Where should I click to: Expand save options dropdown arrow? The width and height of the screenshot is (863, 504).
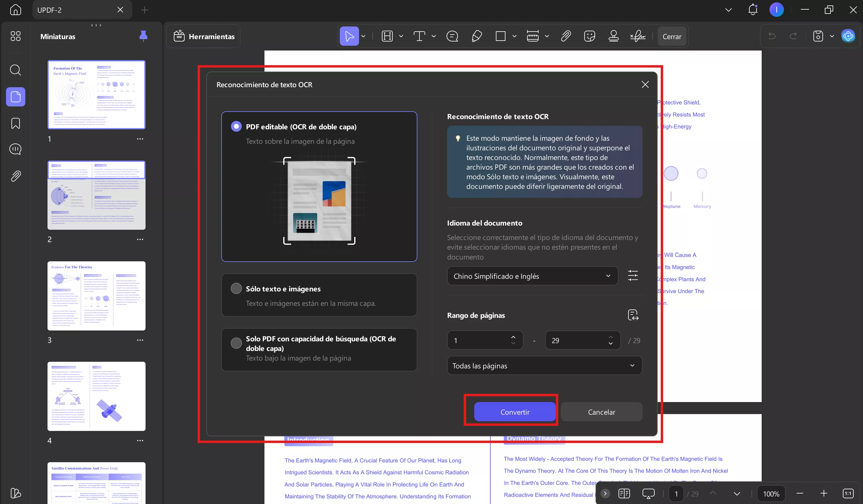point(832,36)
